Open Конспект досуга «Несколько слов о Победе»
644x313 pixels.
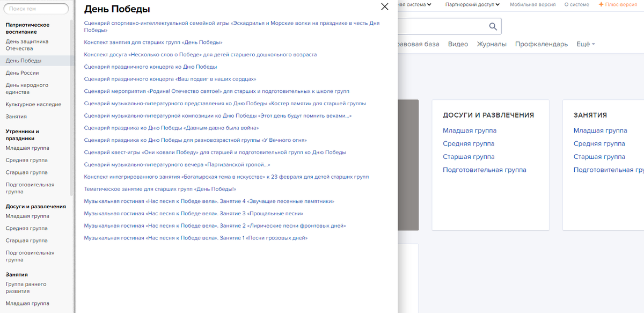click(200, 54)
